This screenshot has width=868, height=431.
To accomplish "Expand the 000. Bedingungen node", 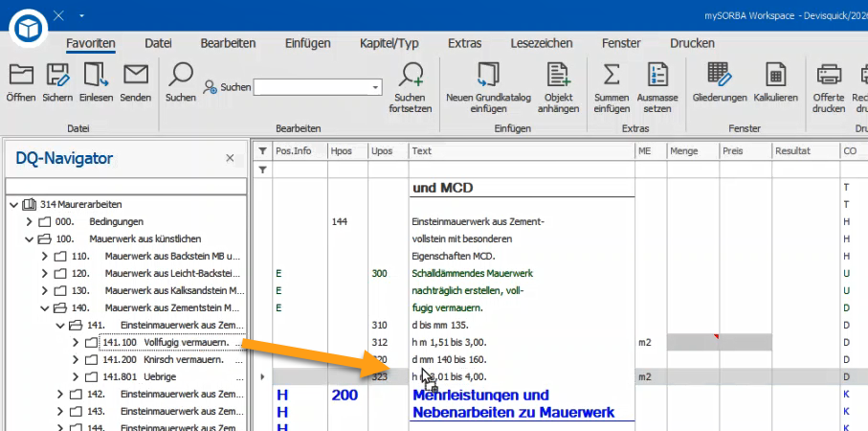I will [30, 221].
